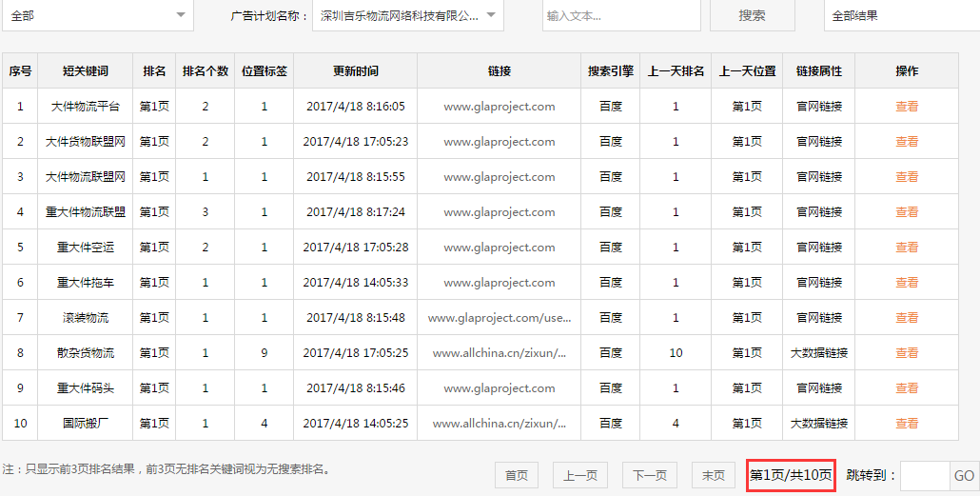Select keyword cell 大件货物联盟网
The height and width of the screenshot is (496, 980).
point(86,142)
